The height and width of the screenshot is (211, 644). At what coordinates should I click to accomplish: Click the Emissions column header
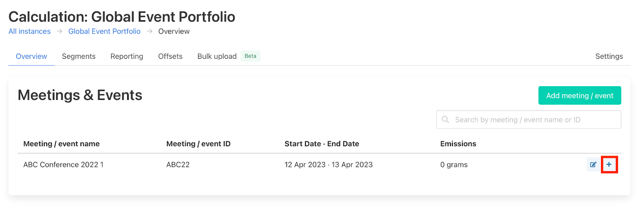point(458,144)
